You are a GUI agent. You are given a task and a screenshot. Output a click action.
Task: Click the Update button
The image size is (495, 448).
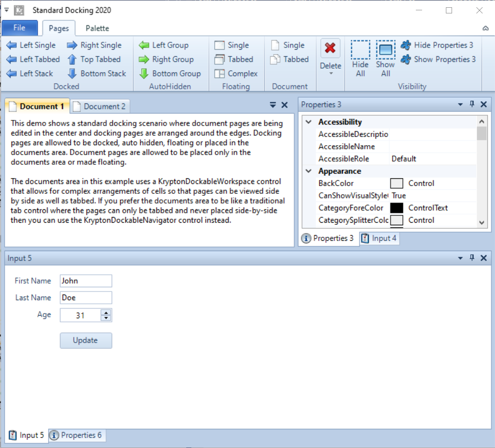point(86,341)
